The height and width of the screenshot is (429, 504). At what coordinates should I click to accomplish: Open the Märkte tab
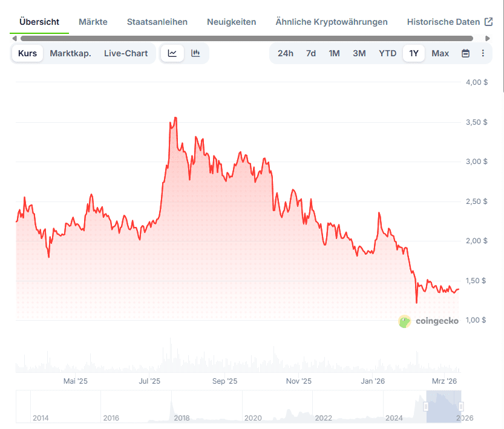click(93, 22)
